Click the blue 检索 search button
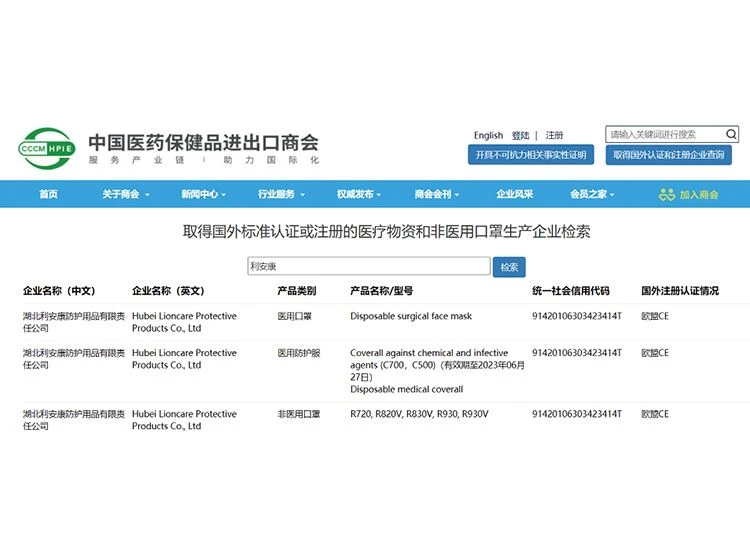This screenshot has height=544, width=750. pyautogui.click(x=509, y=267)
